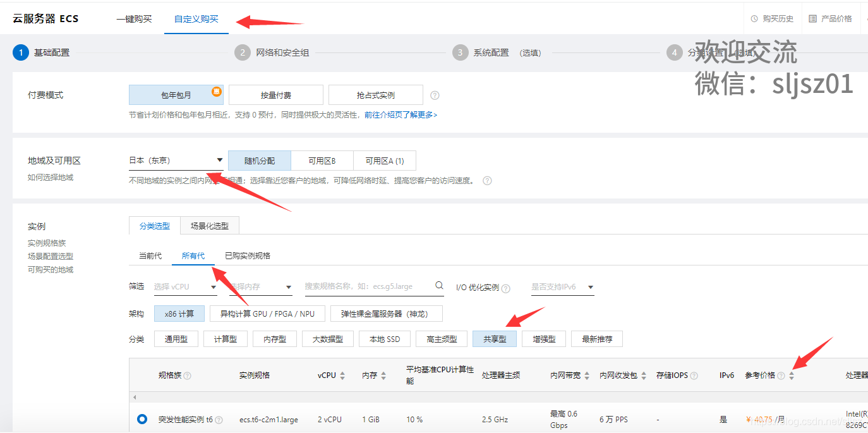Choose 按量付费 billing mode
Image resolution: width=868 pixels, height=433 pixels.
pyautogui.click(x=276, y=95)
